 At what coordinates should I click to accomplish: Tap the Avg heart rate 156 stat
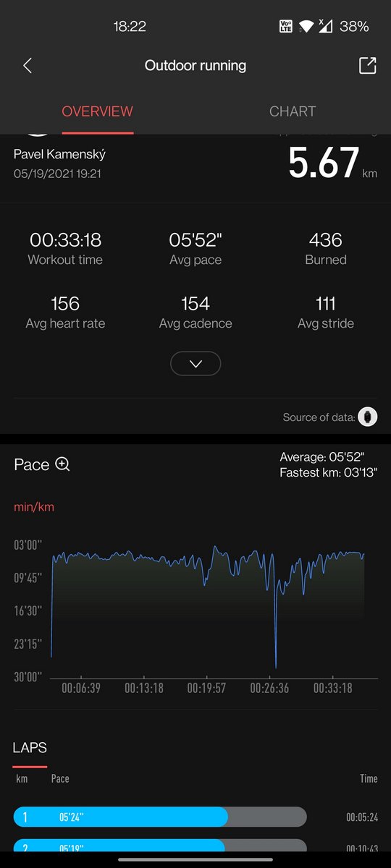click(x=65, y=312)
